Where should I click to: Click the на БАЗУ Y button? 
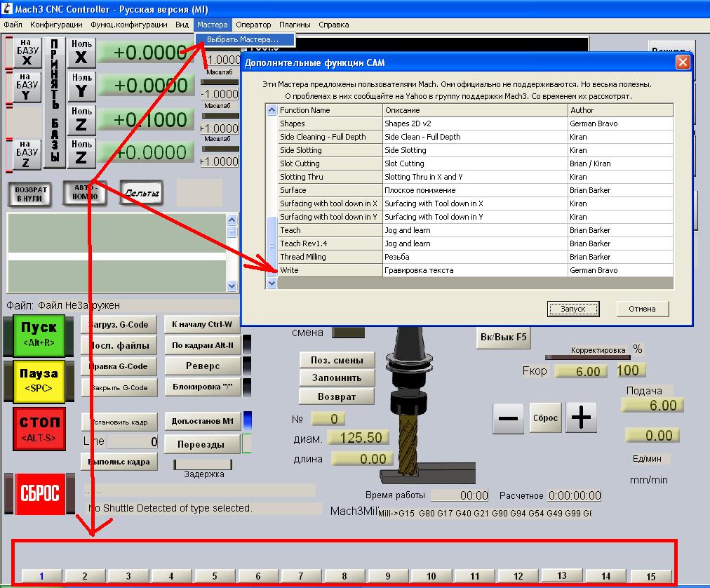27,86
